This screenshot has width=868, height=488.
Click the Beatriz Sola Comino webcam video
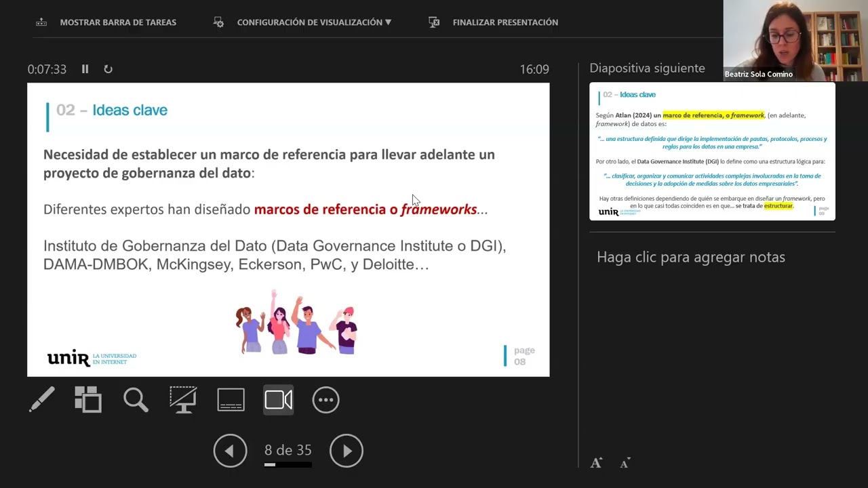click(795, 41)
